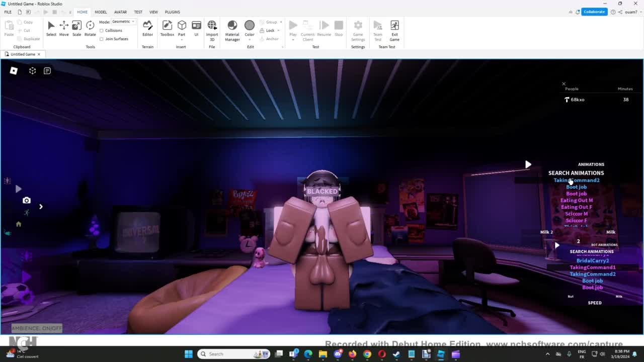The width and height of the screenshot is (644, 362).
Task: Click the Collaborate button
Action: click(x=594, y=12)
